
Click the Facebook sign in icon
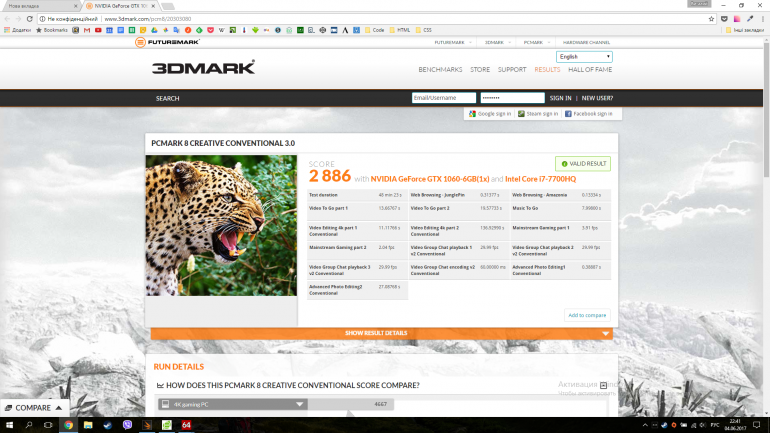[x=568, y=113]
